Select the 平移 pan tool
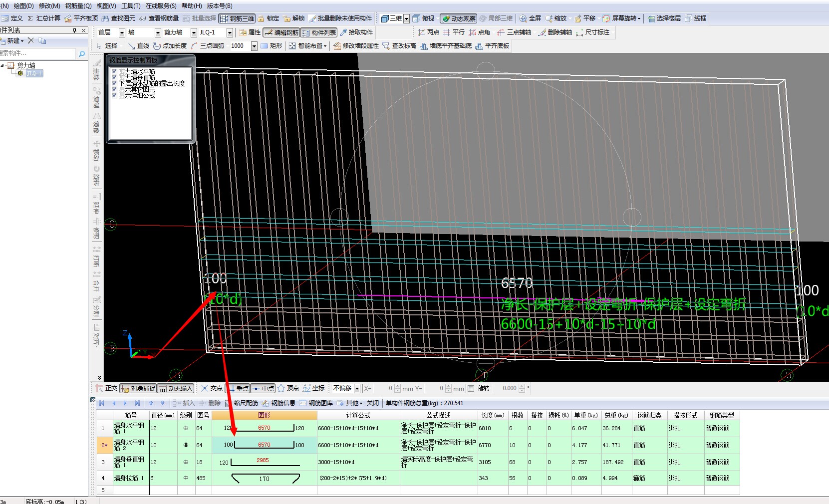Image resolution: width=829 pixels, height=504 pixels. [584, 18]
